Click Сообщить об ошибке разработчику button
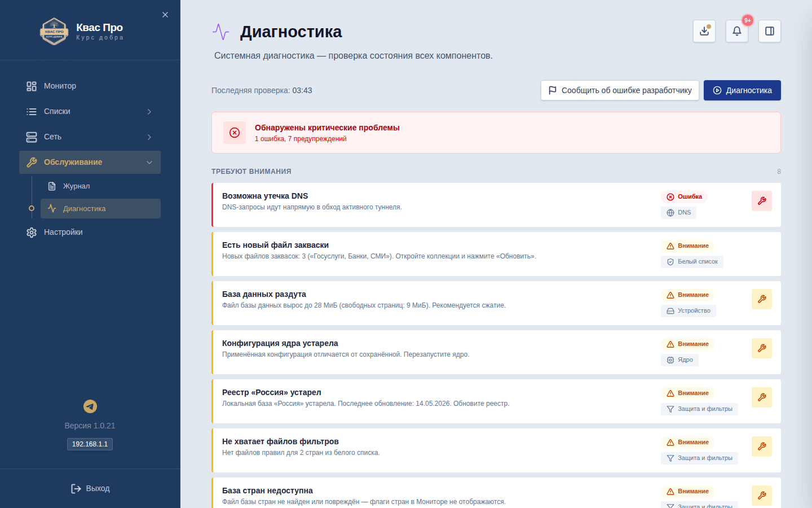The width and height of the screenshot is (812, 508). coord(620,90)
